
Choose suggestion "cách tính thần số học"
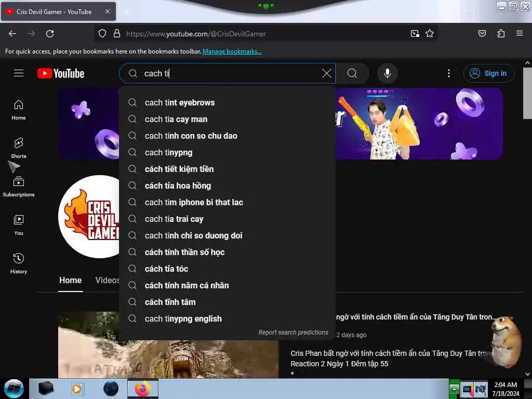(227, 252)
